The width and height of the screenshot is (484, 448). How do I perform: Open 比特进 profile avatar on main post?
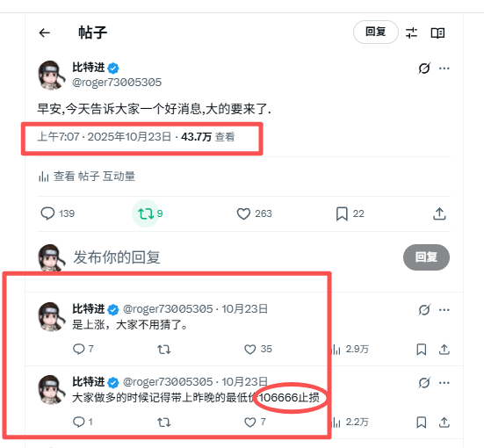51,75
